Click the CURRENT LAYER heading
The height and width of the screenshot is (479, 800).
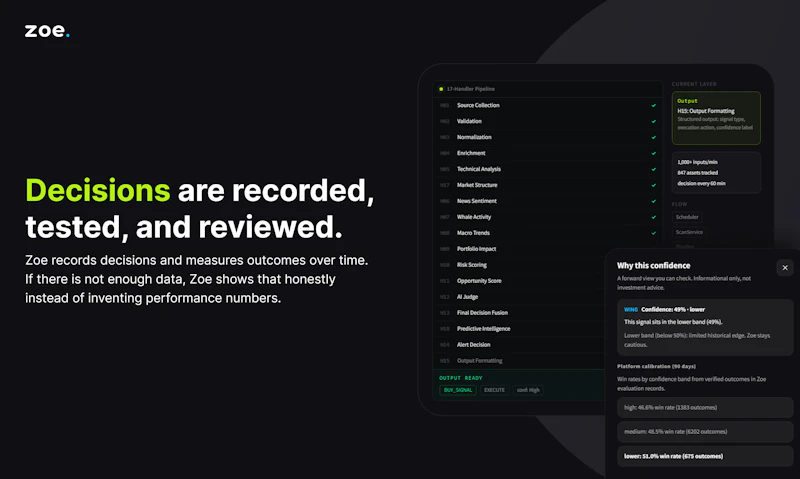point(694,84)
